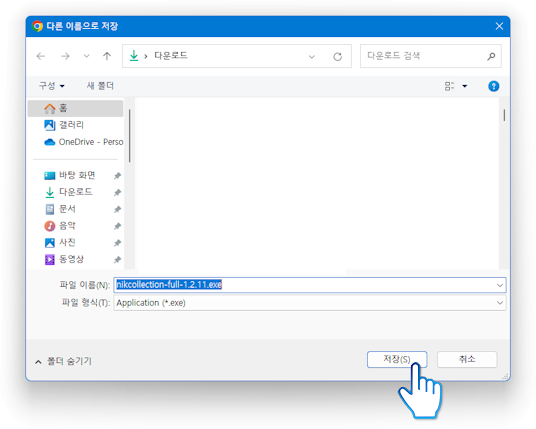The height and width of the screenshot is (429, 536).
Task: Go up one folder level
Action: point(107,56)
